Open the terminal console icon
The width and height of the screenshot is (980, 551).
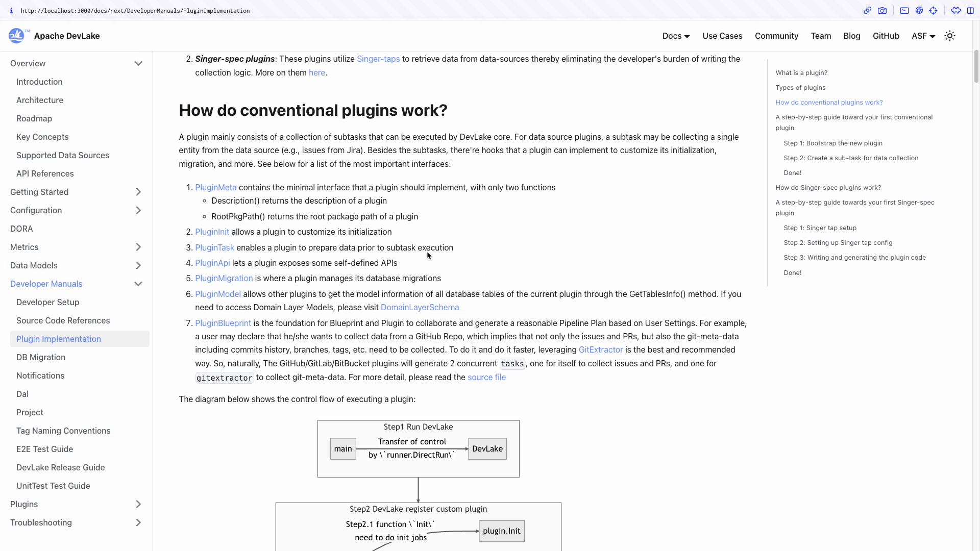click(x=904, y=10)
